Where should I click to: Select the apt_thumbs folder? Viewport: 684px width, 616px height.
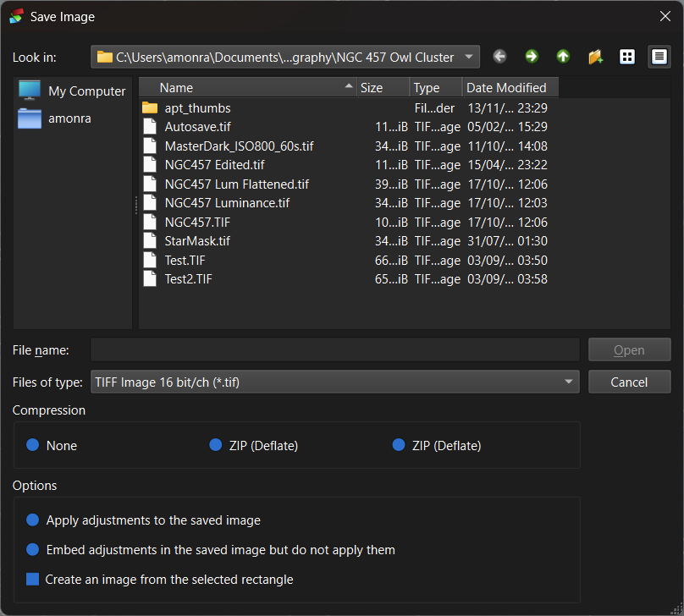(197, 108)
